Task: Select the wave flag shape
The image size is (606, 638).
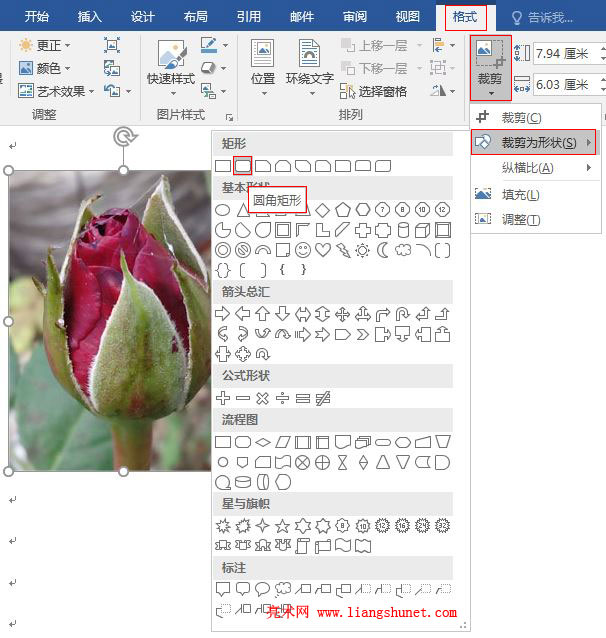Action: (343, 546)
